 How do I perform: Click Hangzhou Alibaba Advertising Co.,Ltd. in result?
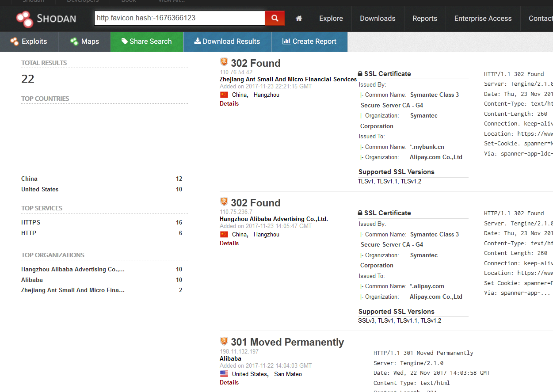[x=274, y=219]
